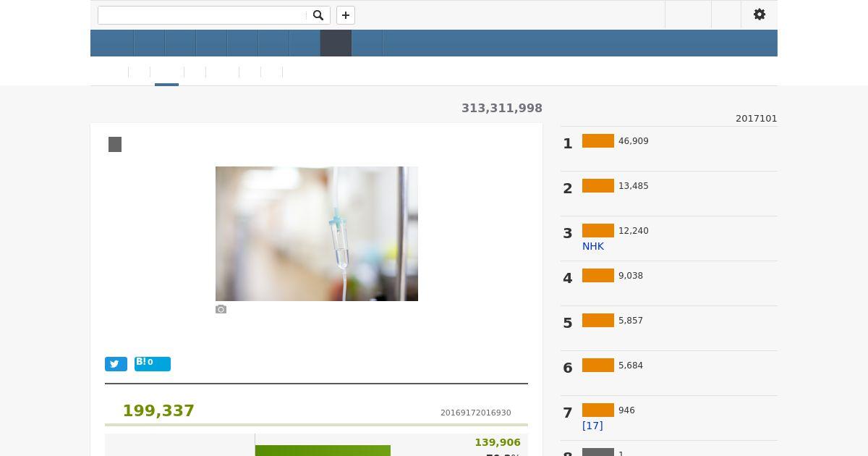Click the value 139,906 in the chart
This screenshot has width=868, height=456.
point(498,442)
